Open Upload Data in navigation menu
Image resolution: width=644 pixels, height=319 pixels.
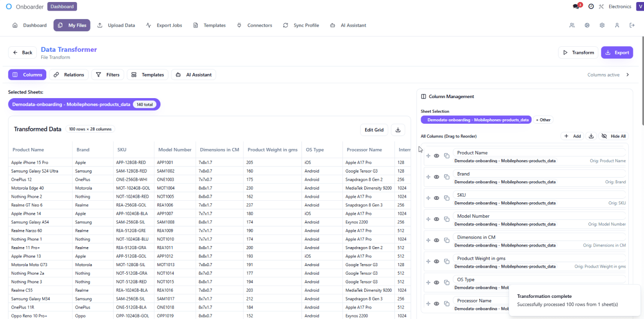(x=116, y=25)
